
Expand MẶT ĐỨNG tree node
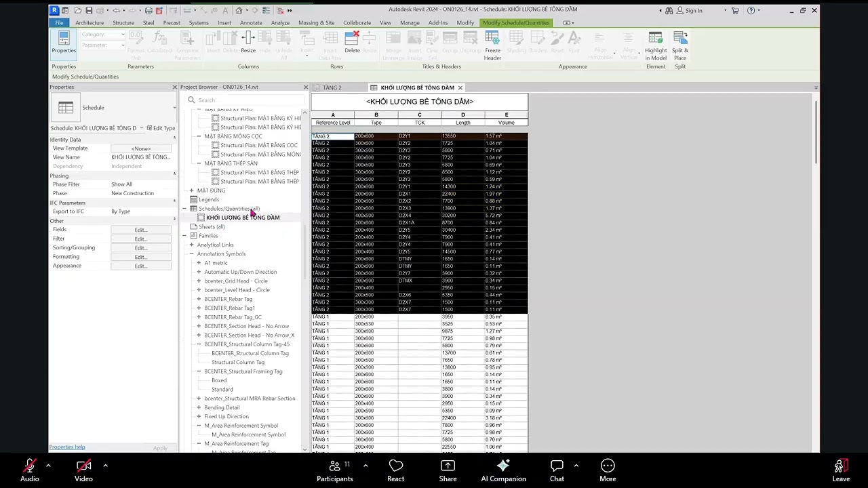tap(191, 190)
